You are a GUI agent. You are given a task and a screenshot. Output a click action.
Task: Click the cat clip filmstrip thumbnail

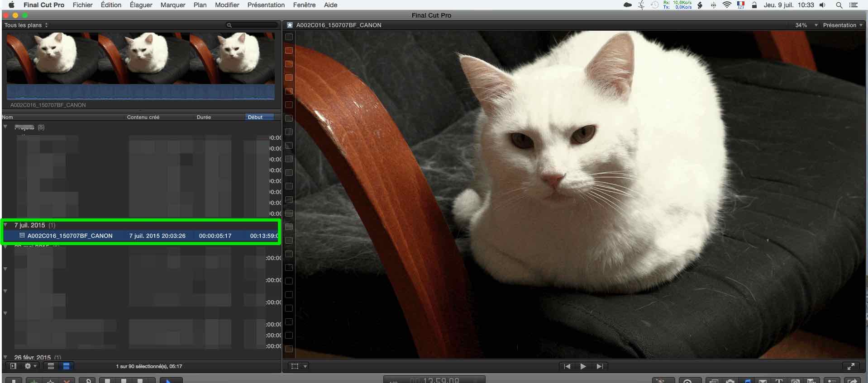(x=140, y=58)
